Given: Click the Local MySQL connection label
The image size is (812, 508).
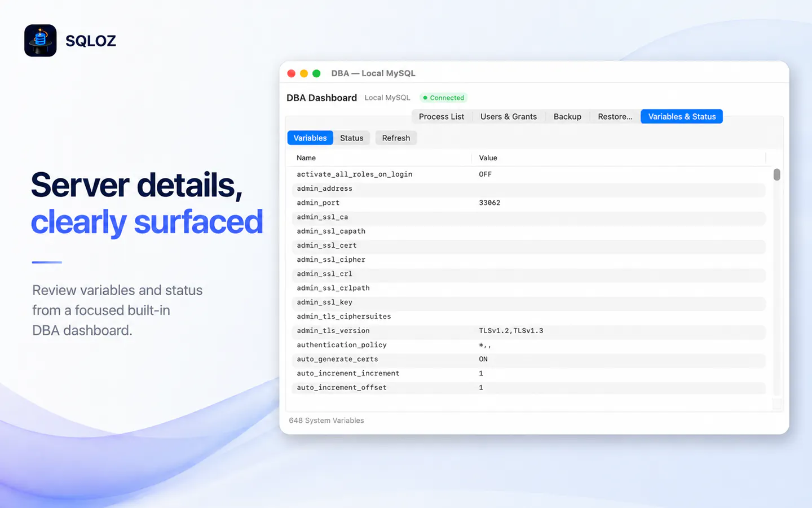Looking at the screenshot, I should pyautogui.click(x=387, y=98).
